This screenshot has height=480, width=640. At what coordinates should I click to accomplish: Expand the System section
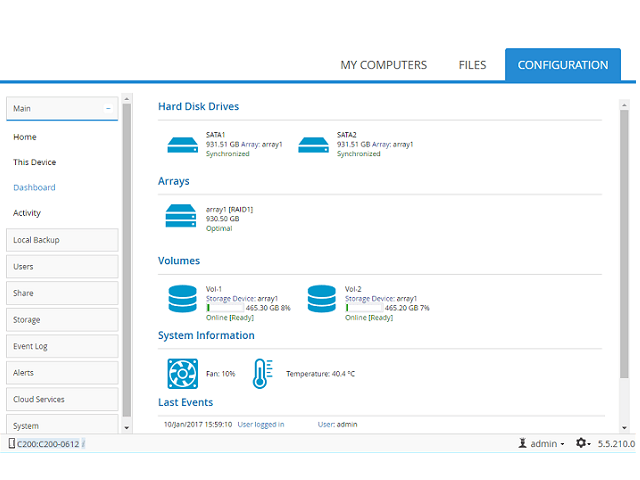click(x=62, y=424)
